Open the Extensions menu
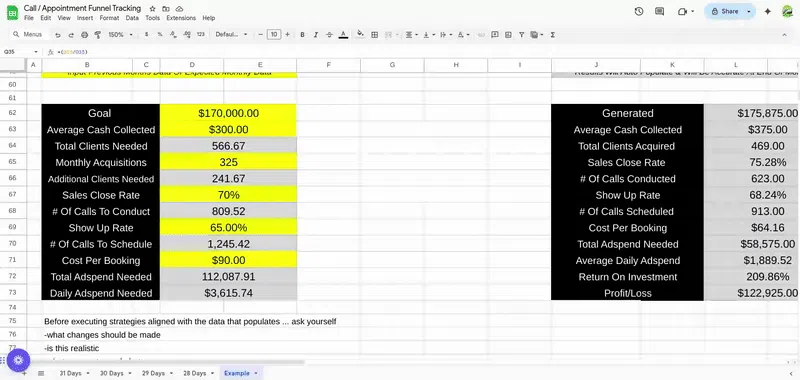 point(181,18)
